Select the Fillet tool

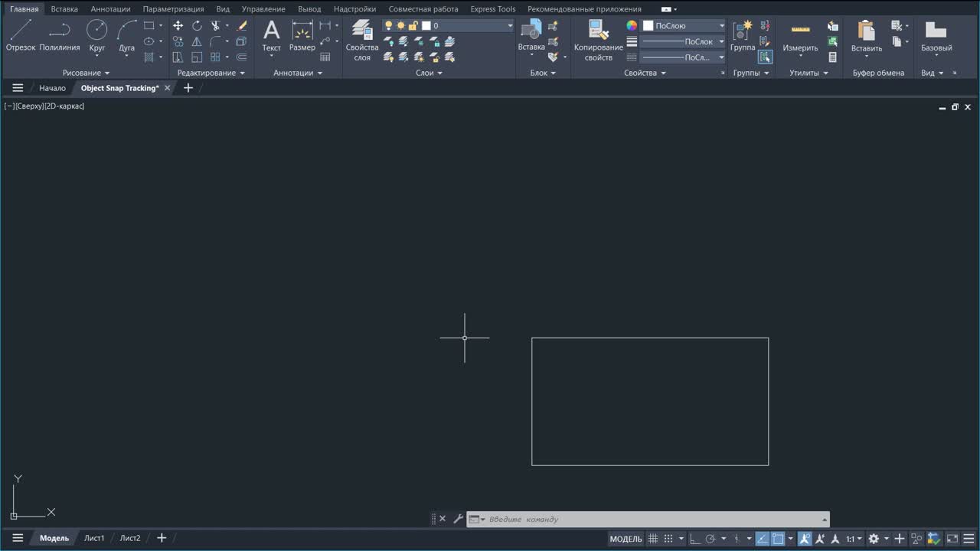coord(216,41)
